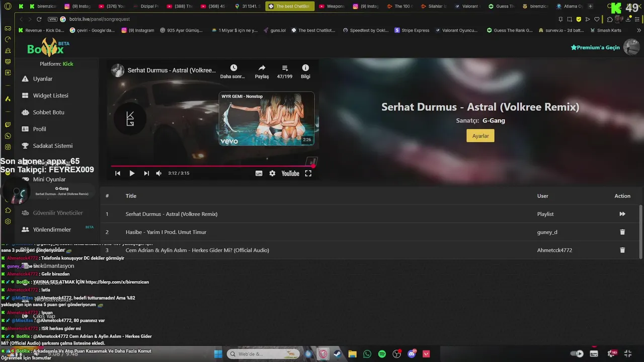Screen dimensions: 644x362
Task: Go to previous track in player
Action: coord(118,173)
